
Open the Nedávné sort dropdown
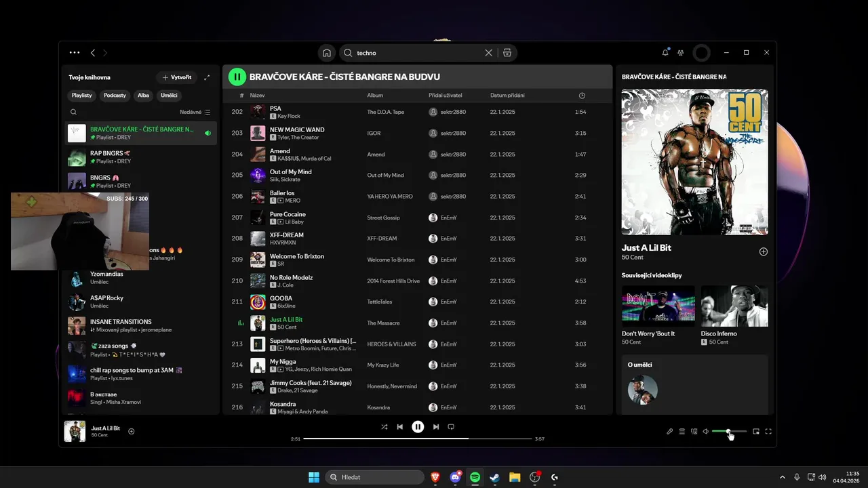pos(195,112)
